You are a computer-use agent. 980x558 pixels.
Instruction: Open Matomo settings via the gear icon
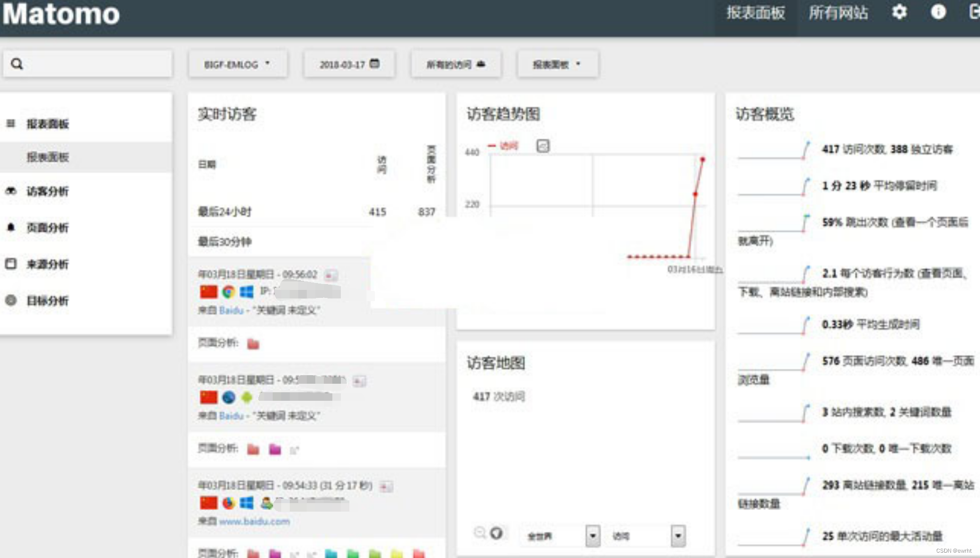(x=900, y=12)
